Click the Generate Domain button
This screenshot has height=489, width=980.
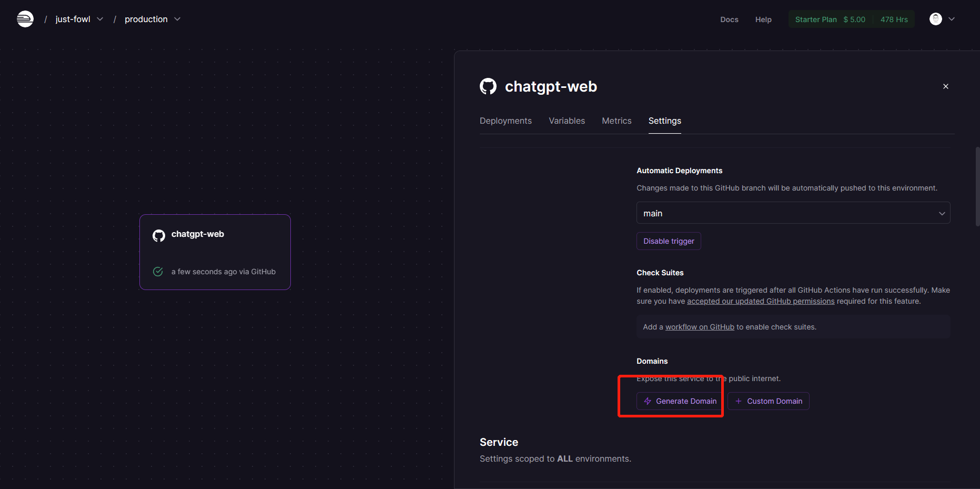pos(680,401)
